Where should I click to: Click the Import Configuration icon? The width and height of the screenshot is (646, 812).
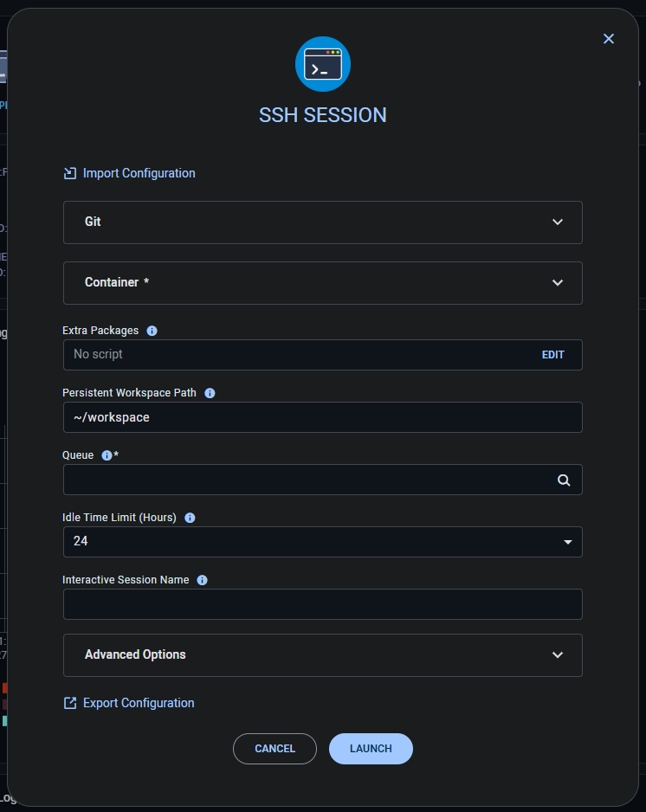pos(69,172)
